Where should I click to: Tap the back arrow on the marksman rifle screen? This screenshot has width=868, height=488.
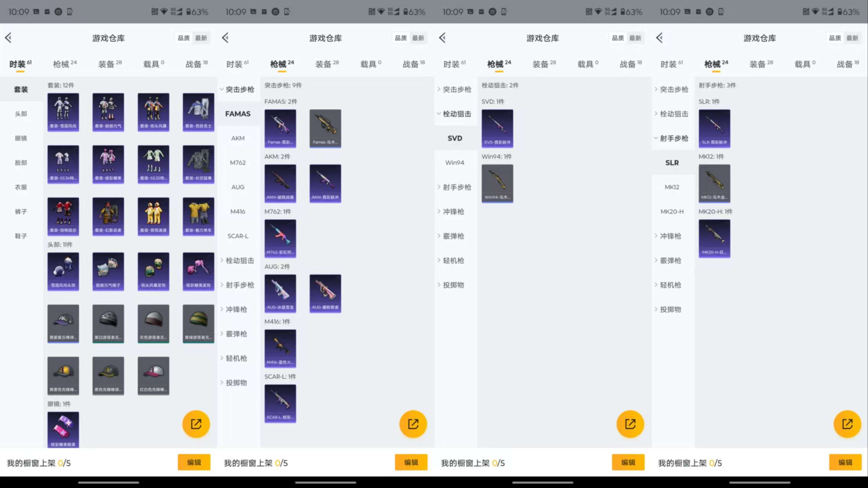click(659, 38)
